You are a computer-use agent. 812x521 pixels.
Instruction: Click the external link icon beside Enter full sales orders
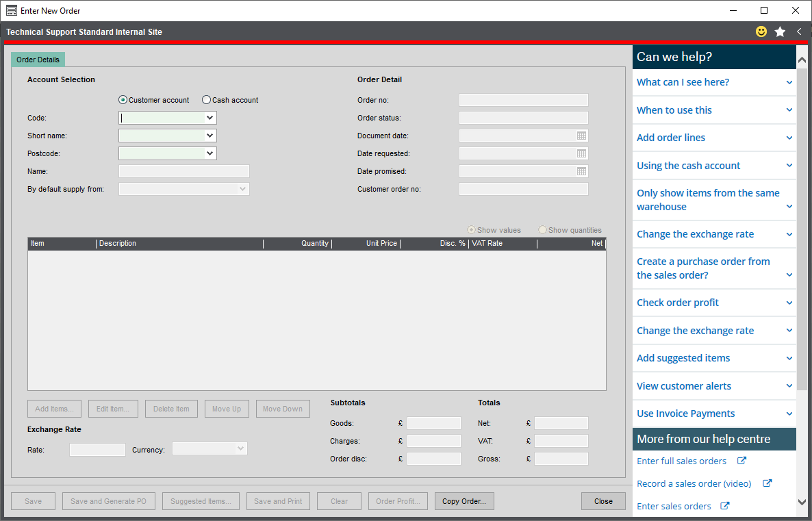click(x=741, y=461)
